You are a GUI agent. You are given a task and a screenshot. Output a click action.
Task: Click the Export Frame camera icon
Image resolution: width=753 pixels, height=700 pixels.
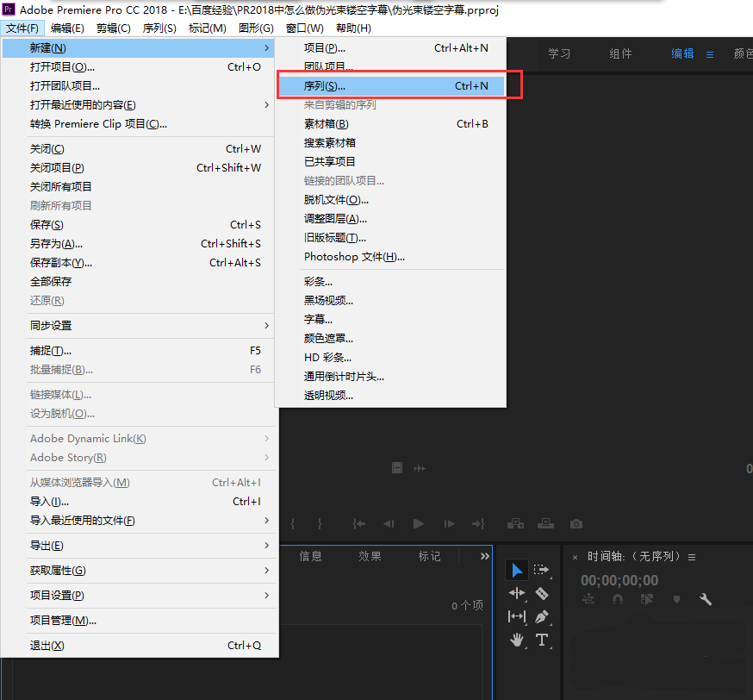(x=576, y=523)
